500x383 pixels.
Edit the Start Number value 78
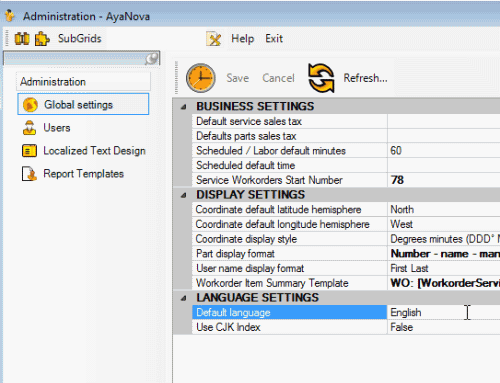click(x=444, y=180)
